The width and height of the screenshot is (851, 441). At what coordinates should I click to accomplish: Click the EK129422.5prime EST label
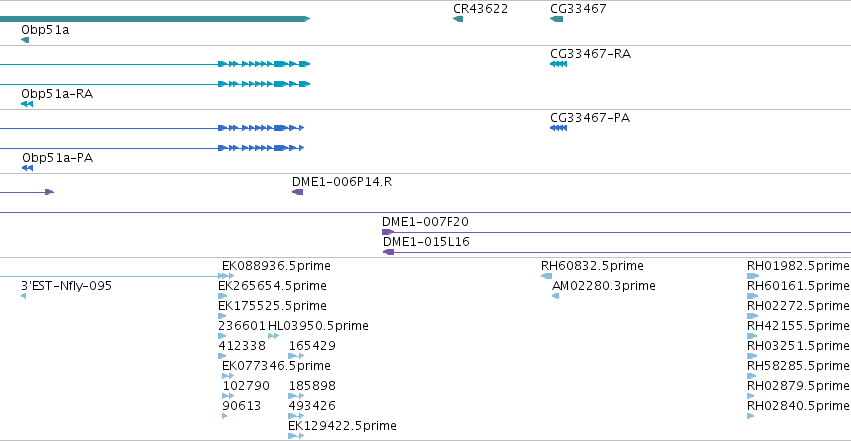pyautogui.click(x=342, y=426)
